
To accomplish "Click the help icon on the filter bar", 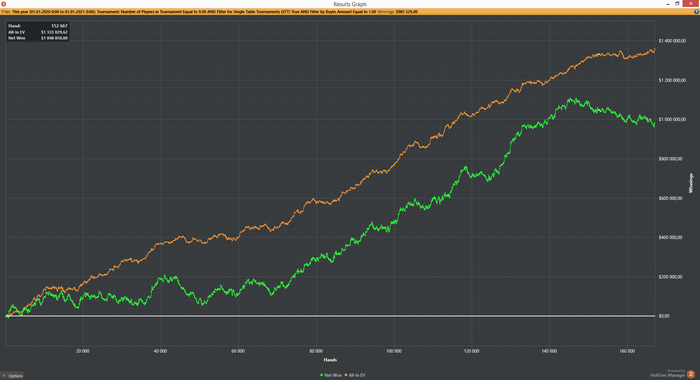I will pos(696,12).
